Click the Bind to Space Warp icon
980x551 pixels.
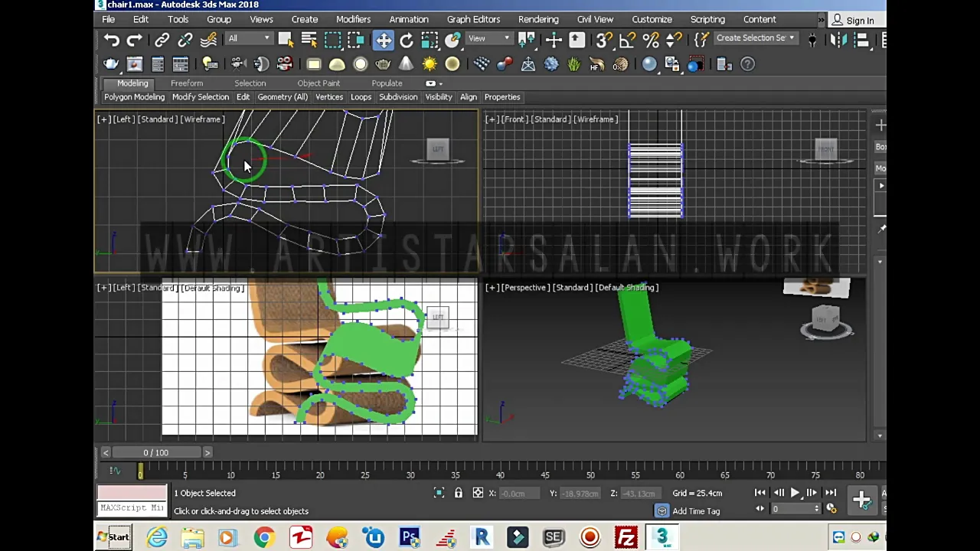(x=208, y=40)
